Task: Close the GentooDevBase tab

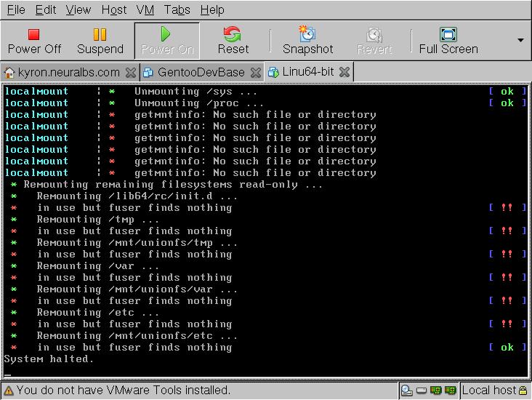Action: (x=257, y=72)
